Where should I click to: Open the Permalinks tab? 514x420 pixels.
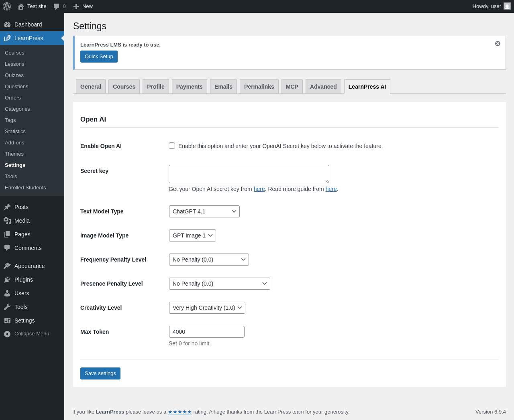259,87
